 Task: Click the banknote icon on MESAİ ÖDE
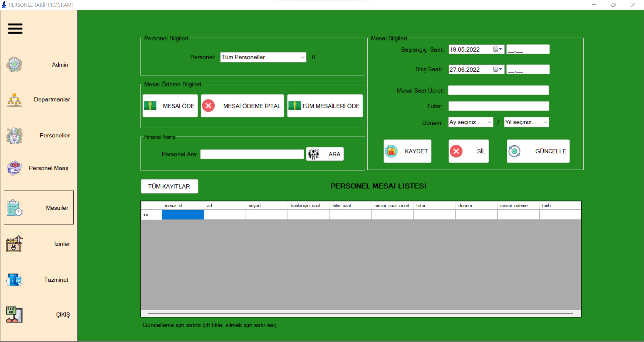[x=150, y=106]
